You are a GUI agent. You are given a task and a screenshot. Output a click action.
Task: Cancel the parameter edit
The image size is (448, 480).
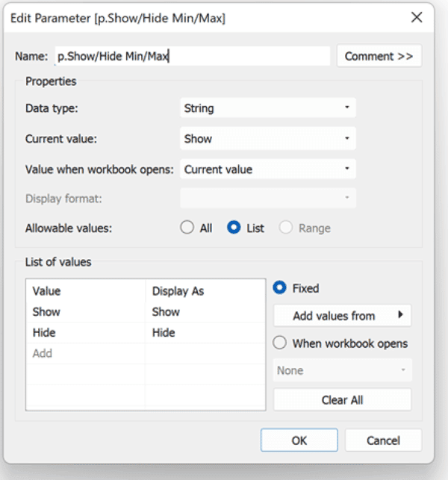coord(383,440)
